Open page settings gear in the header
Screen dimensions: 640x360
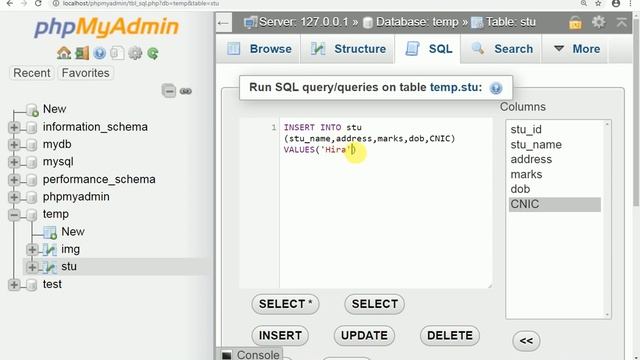599,22
